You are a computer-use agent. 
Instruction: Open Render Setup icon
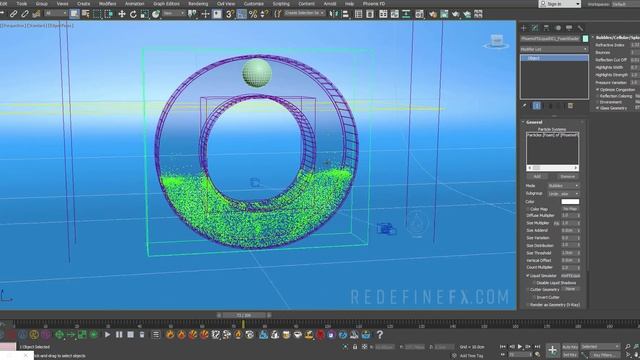(x=433, y=14)
